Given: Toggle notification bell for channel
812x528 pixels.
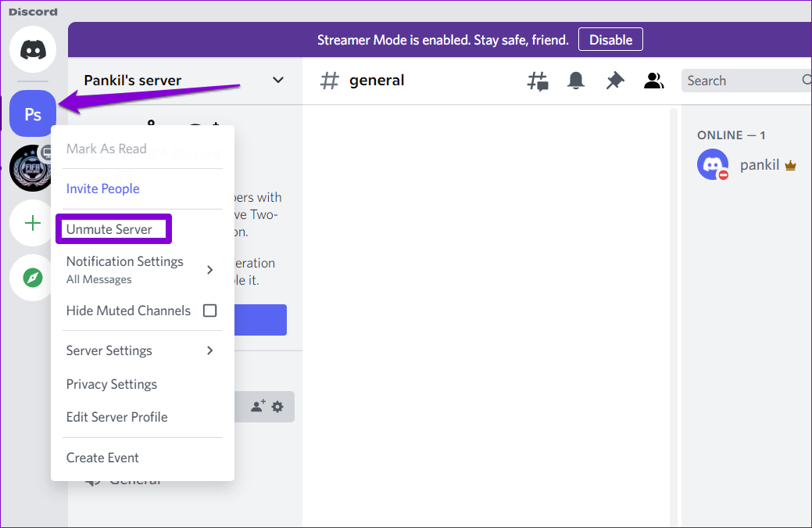Looking at the screenshot, I should [576, 81].
